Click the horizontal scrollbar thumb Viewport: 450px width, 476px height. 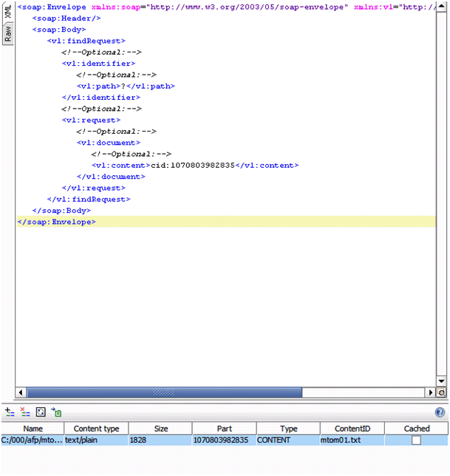(x=164, y=392)
